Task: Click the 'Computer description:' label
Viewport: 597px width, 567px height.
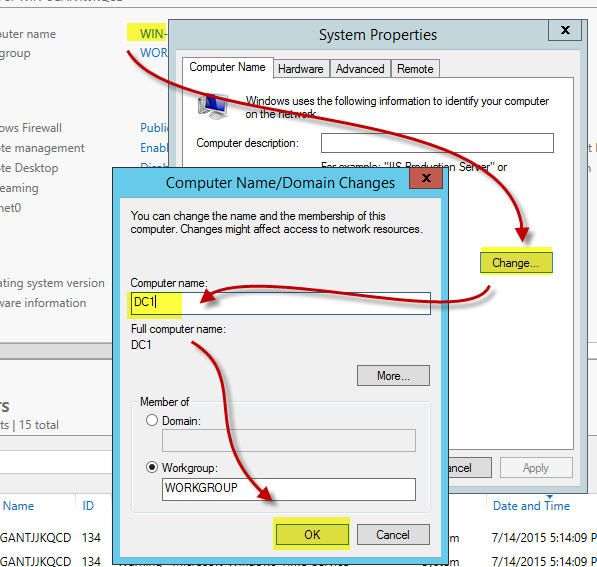Action: tap(247, 143)
